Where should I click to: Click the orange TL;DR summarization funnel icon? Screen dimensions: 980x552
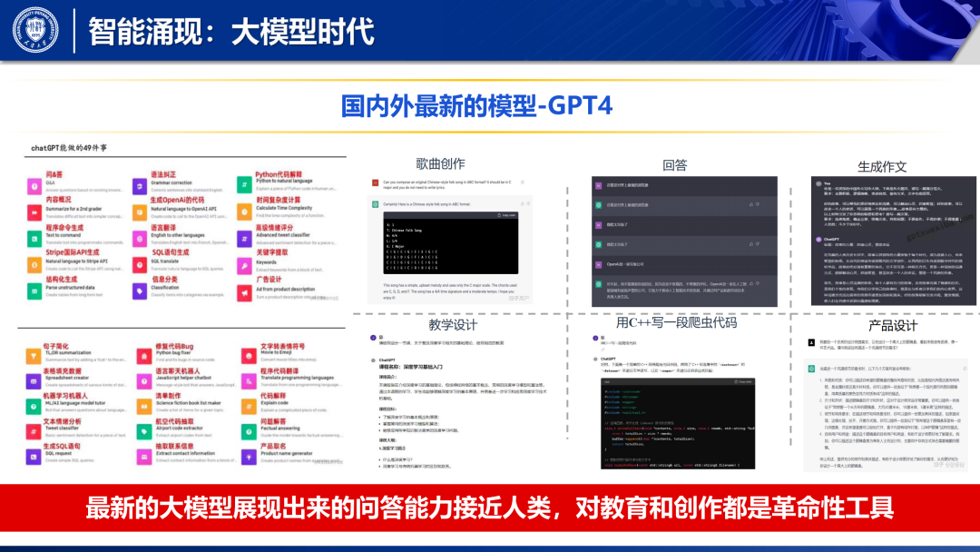click(x=34, y=356)
